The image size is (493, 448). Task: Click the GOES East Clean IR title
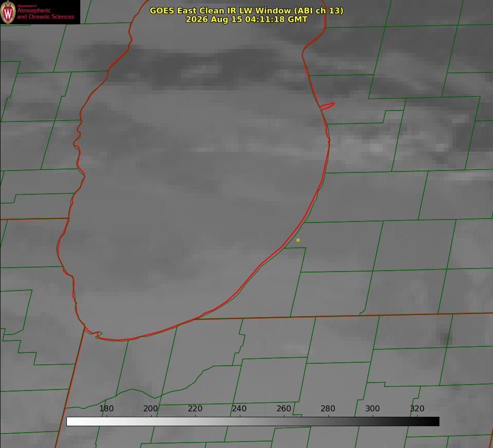(246, 10)
